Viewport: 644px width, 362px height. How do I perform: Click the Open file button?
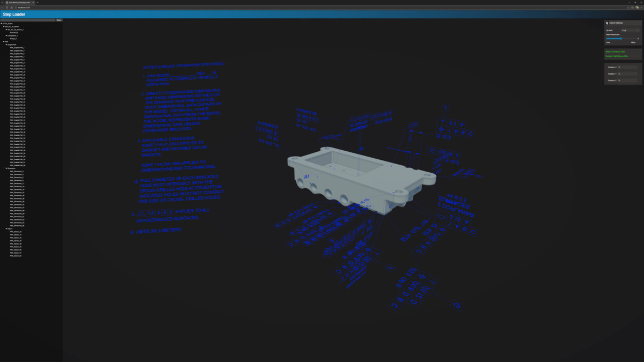pyautogui.click(x=59, y=20)
